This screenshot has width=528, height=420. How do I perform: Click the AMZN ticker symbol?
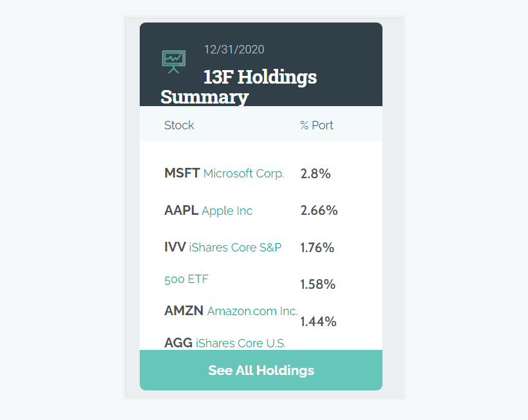coord(184,311)
